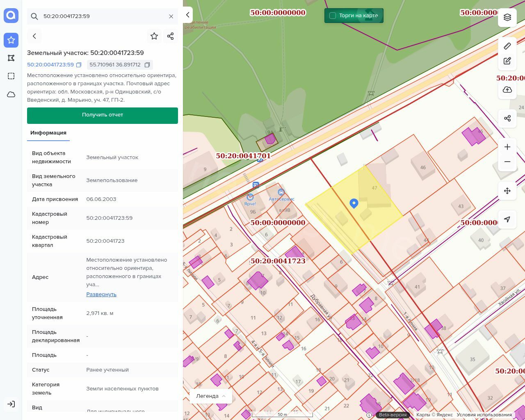The height and width of the screenshot is (420, 525).
Task: Select the ruler measurement tool
Action: point(507,46)
